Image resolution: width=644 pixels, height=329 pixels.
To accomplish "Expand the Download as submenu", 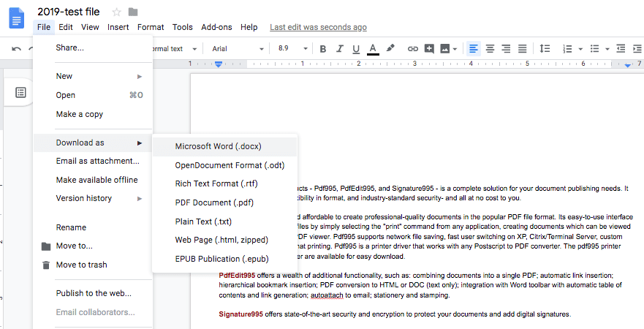I will point(93,143).
